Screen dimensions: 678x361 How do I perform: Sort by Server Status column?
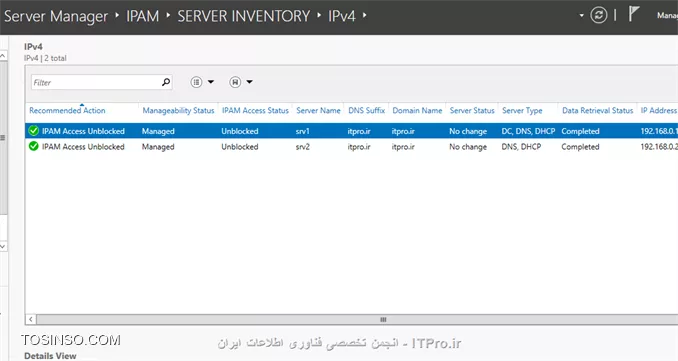[472, 110]
